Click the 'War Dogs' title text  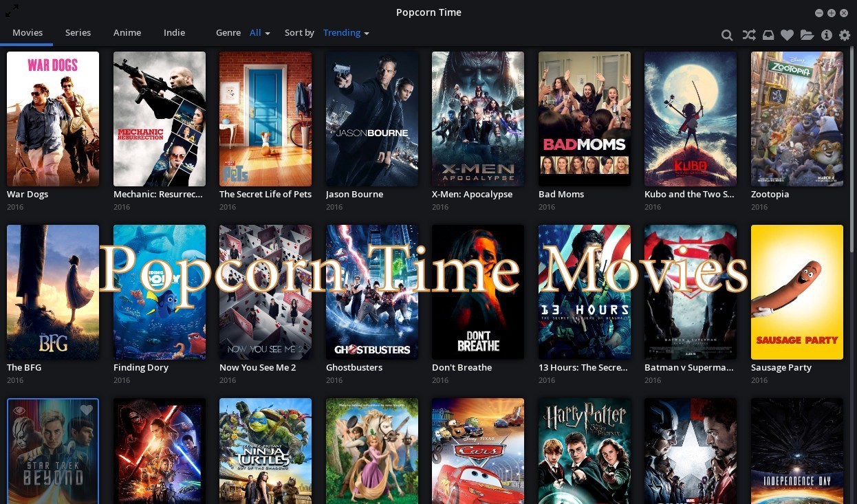[x=28, y=195]
